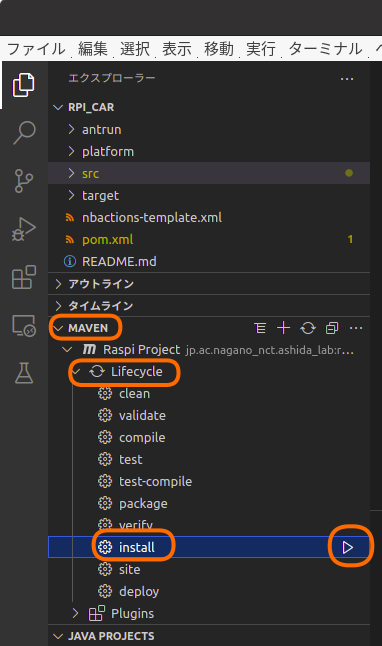382x646 pixels.
Task: Open the Search view in activity bar
Action: pos(24,133)
